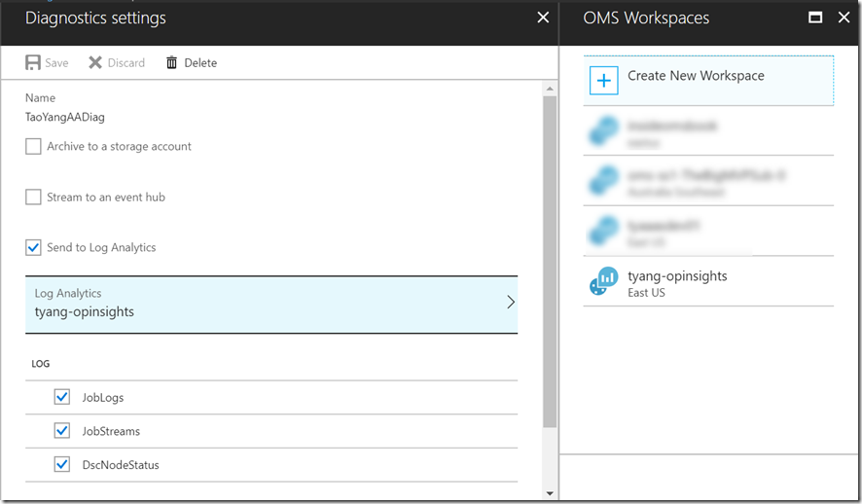Click the Save floppy disk icon
Screen dimensions: 862x504
(33, 62)
